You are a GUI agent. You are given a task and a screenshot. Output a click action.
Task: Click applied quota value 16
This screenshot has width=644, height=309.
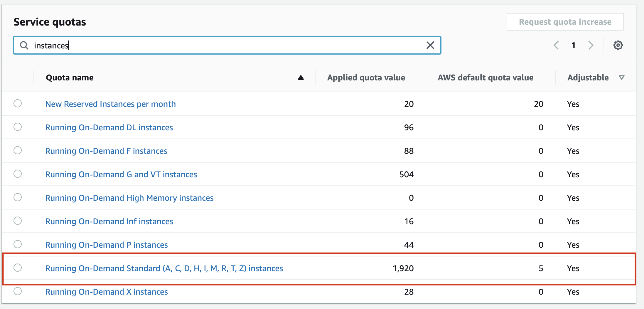[409, 222]
